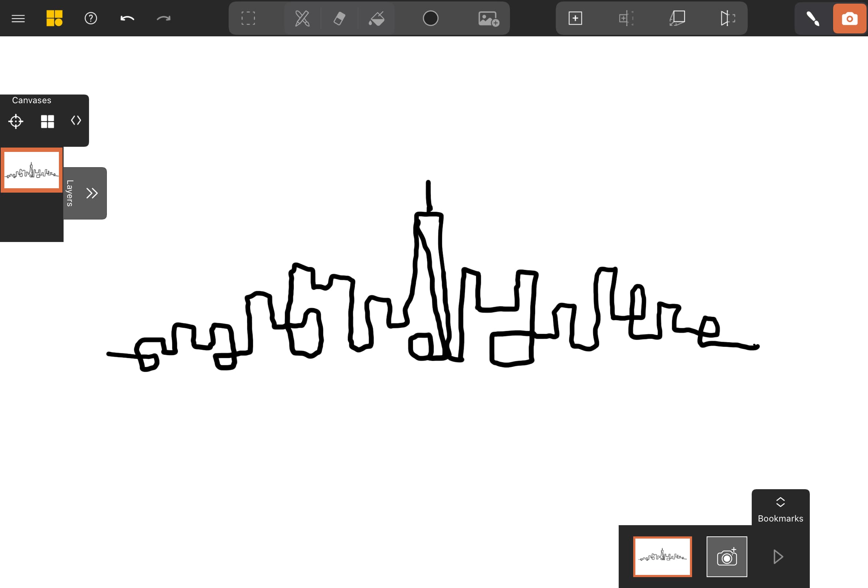
Task: Center the view with crosshair target icon
Action: pos(16,121)
